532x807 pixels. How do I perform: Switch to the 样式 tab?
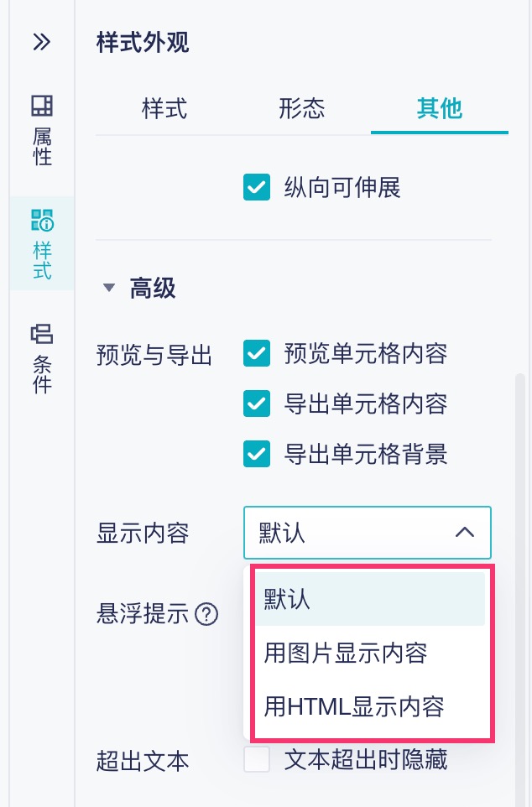point(164,109)
